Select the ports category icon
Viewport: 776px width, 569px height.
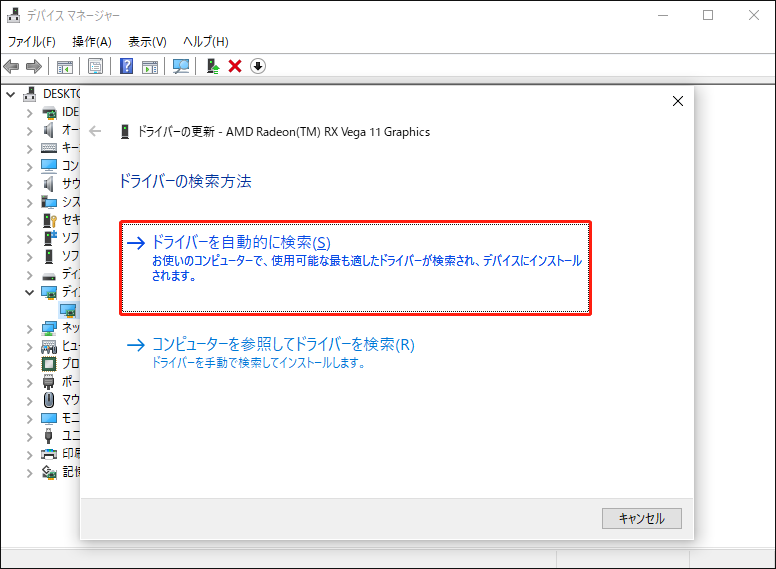48,382
